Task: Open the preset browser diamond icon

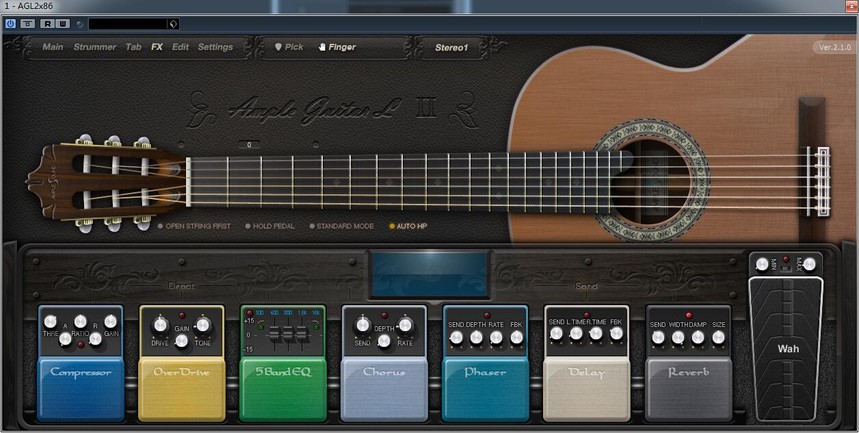Action: click(x=173, y=24)
